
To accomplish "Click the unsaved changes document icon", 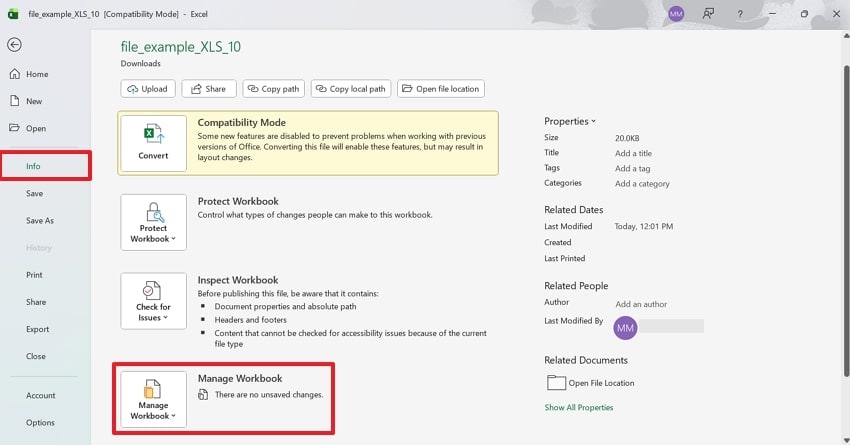I will point(203,395).
